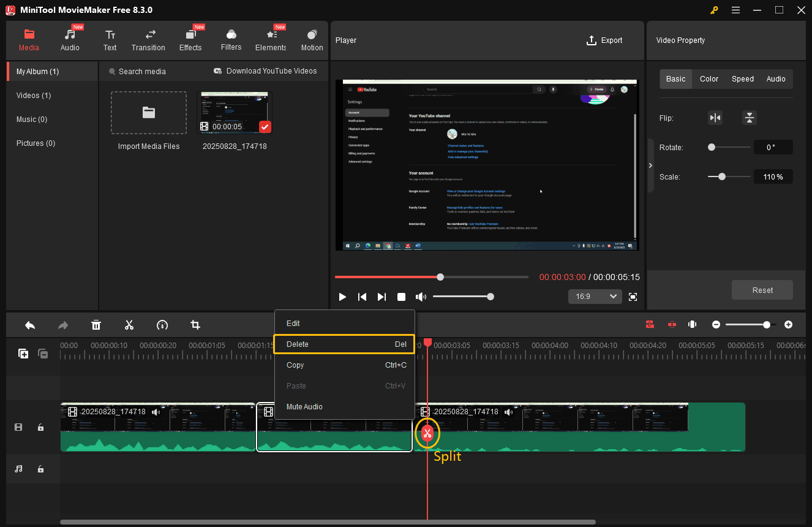Toggle the video track lock icon

tap(40, 428)
